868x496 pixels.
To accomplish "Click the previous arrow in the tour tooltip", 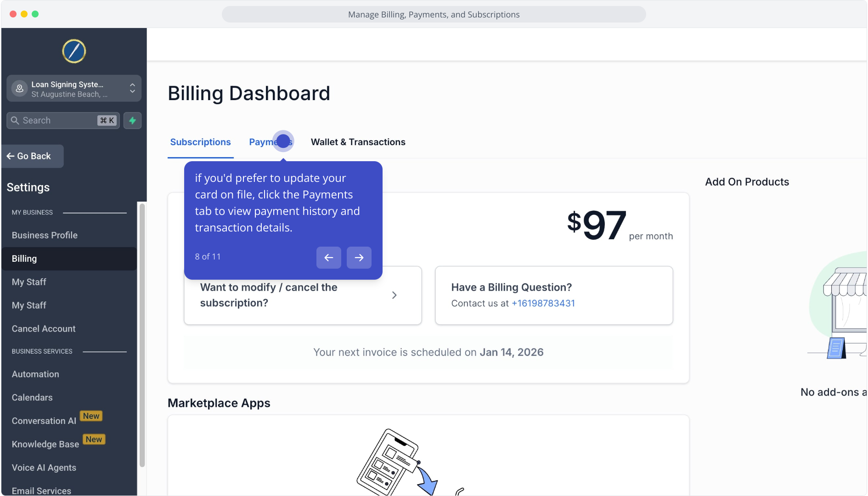I will point(328,258).
